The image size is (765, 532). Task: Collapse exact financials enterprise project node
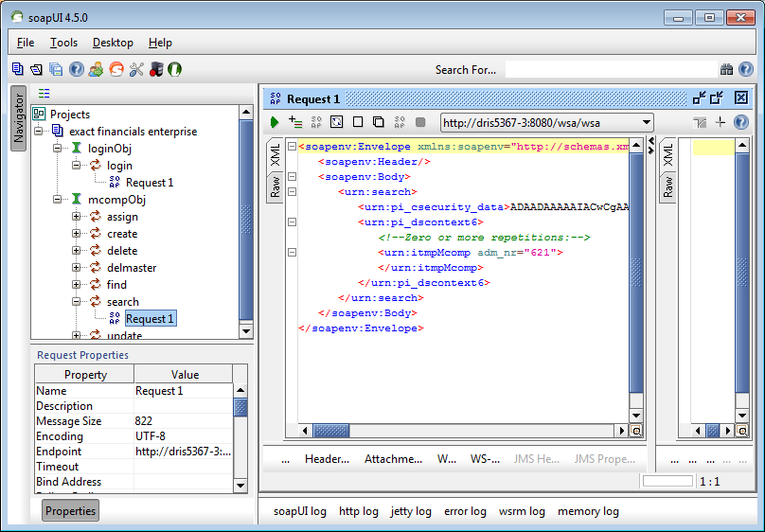click(x=39, y=131)
